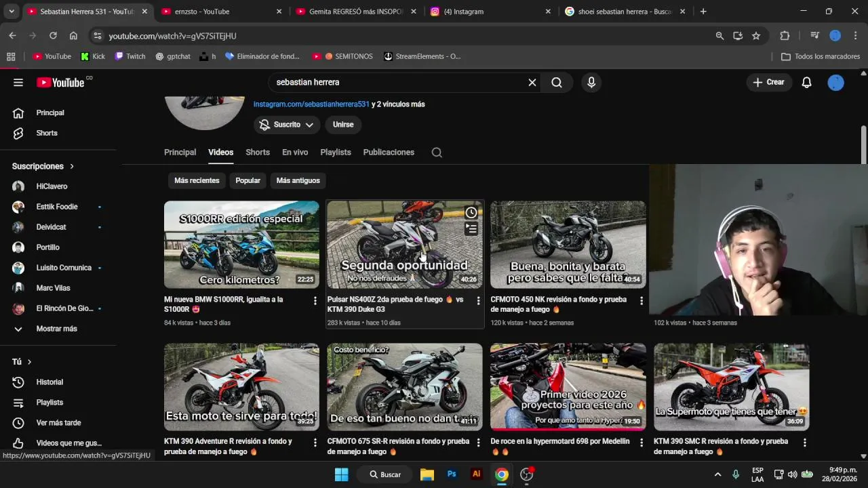Open the Suscrito notification dropdown
The width and height of the screenshot is (868, 488).
point(287,125)
